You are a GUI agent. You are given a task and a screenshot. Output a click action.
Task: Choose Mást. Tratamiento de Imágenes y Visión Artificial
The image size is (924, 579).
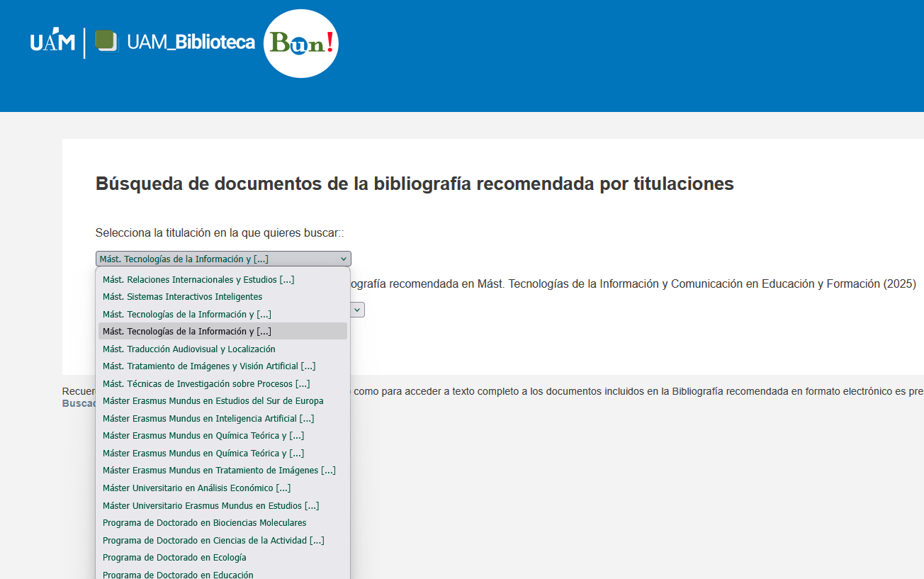pos(209,366)
